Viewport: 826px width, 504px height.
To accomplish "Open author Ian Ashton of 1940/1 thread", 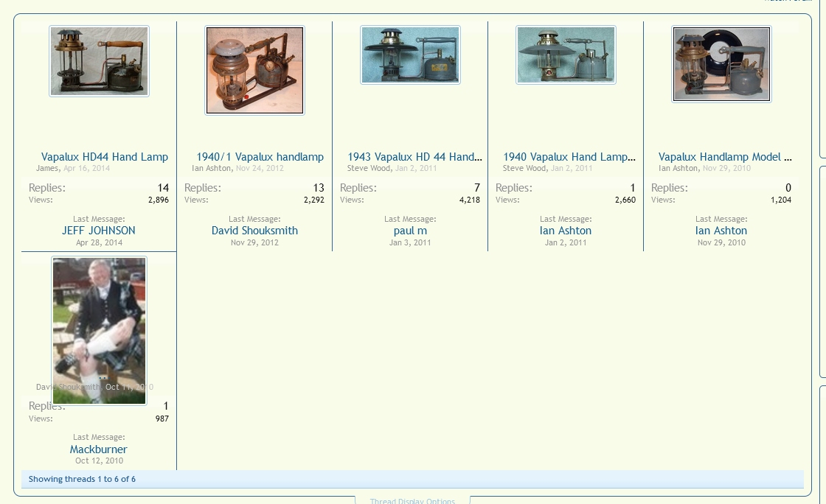I will pyautogui.click(x=211, y=168).
